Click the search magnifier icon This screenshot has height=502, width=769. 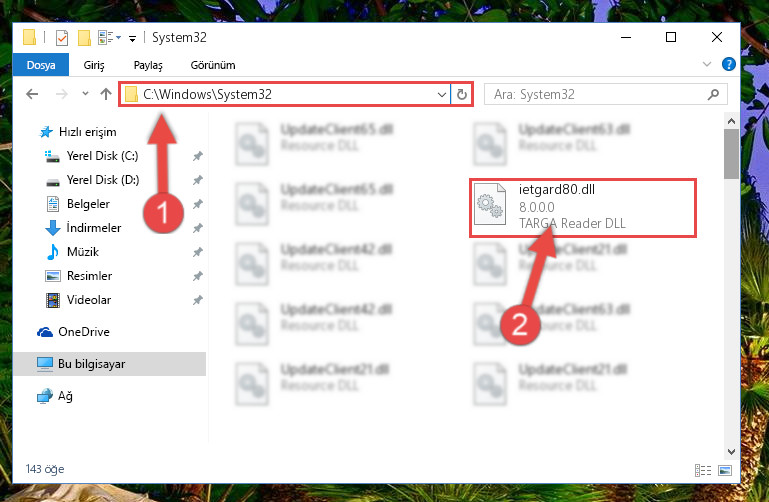[713, 94]
